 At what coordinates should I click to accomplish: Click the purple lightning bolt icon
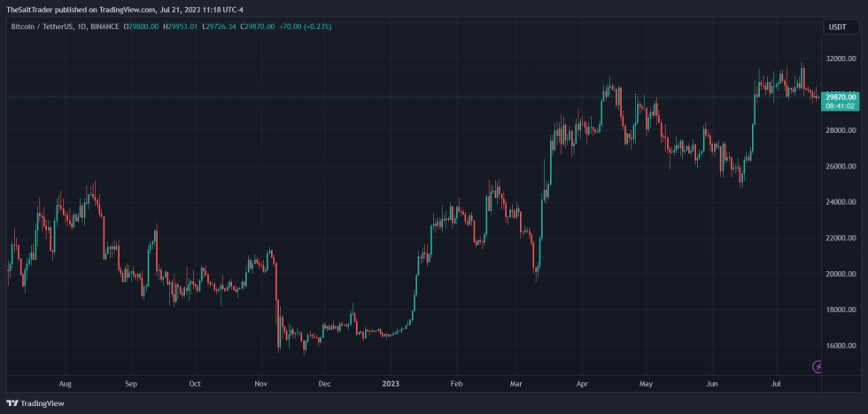pyautogui.click(x=818, y=366)
